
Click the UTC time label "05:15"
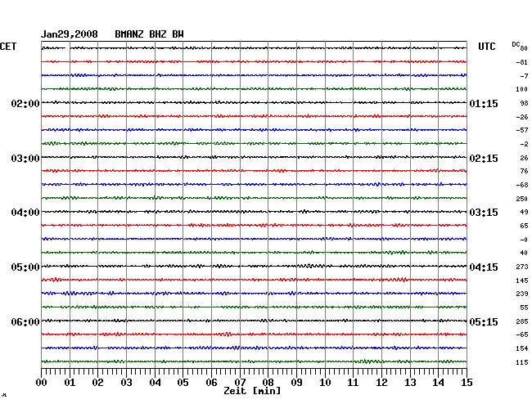click(x=484, y=322)
